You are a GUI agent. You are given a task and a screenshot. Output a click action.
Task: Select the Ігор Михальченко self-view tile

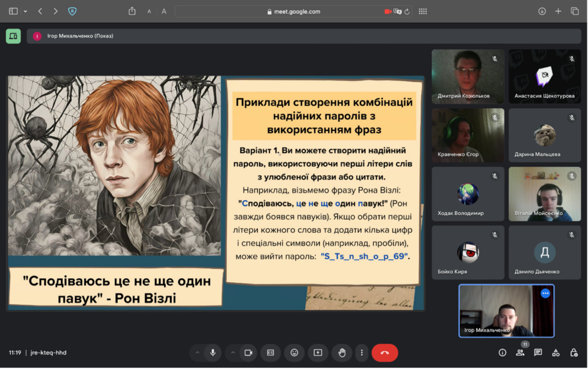(x=506, y=311)
